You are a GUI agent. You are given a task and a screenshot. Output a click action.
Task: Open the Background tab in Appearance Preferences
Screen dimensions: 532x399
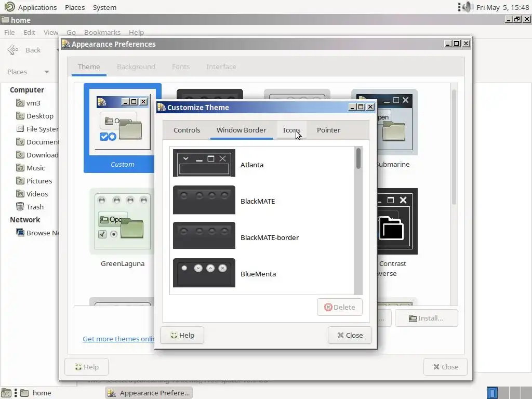136,66
